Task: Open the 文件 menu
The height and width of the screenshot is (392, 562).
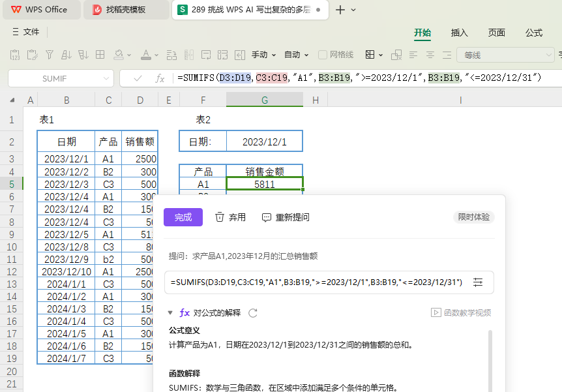Action: [x=25, y=32]
